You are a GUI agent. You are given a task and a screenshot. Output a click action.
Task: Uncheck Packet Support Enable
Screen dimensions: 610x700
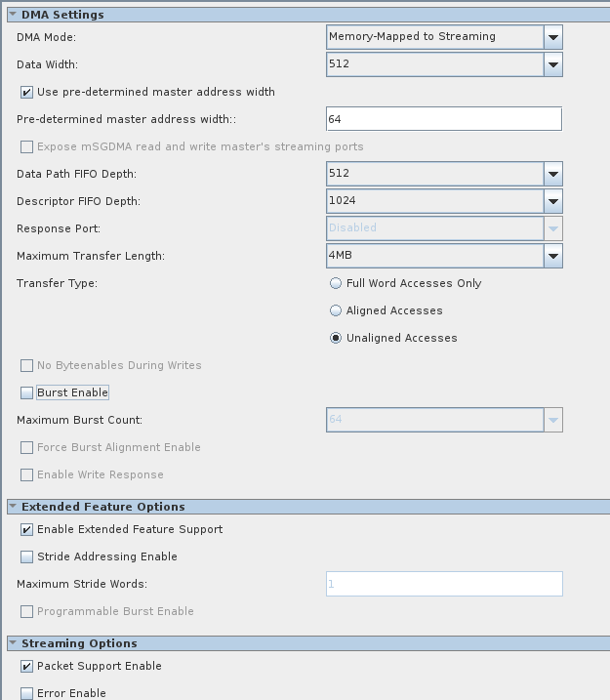[27, 666]
